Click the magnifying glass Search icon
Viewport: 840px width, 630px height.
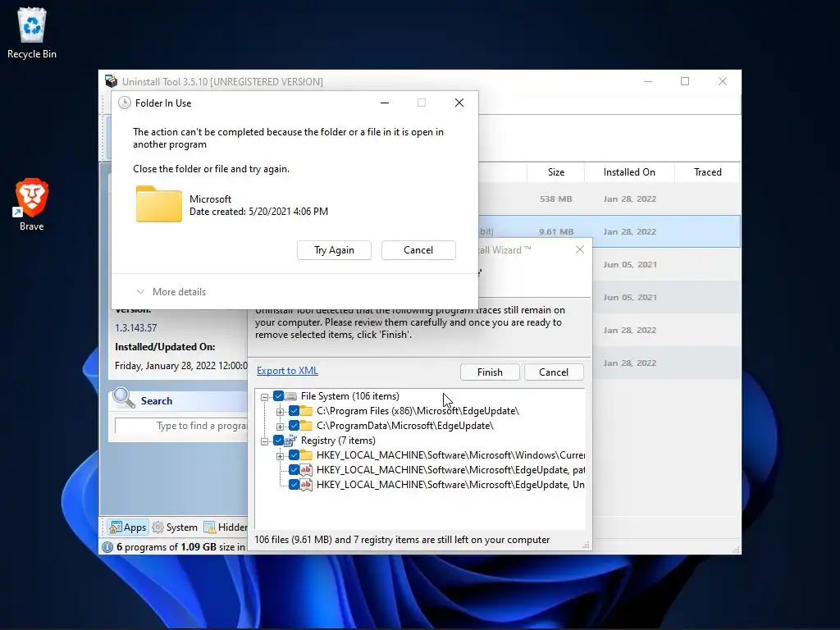tap(124, 398)
